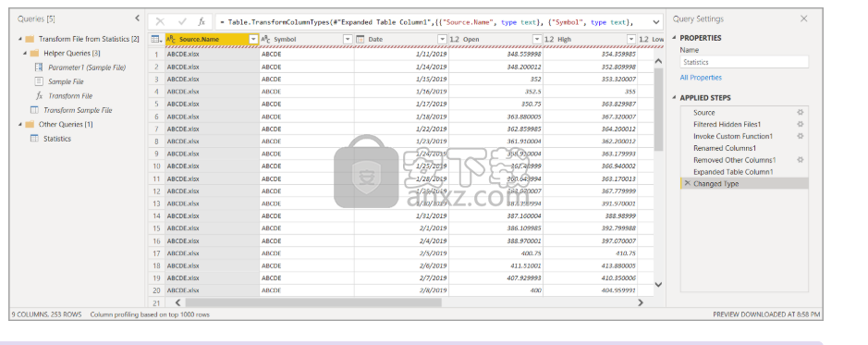Click the High value 354.359985
The image size is (868, 345).
(x=617, y=55)
